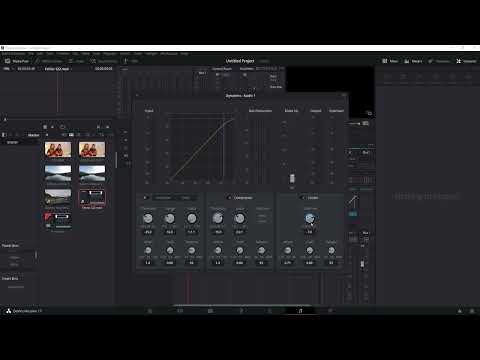Switch to the Fusion page

[x=241, y=311]
